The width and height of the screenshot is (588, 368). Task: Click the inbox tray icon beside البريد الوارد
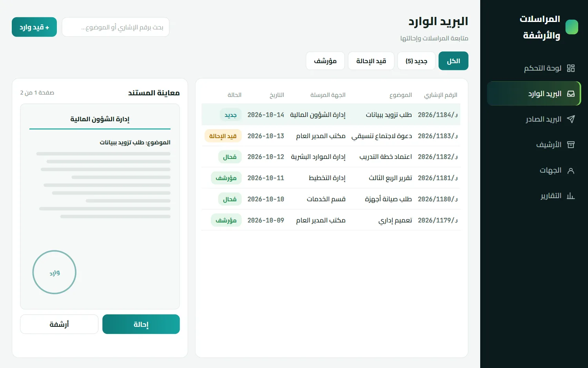pos(571,94)
